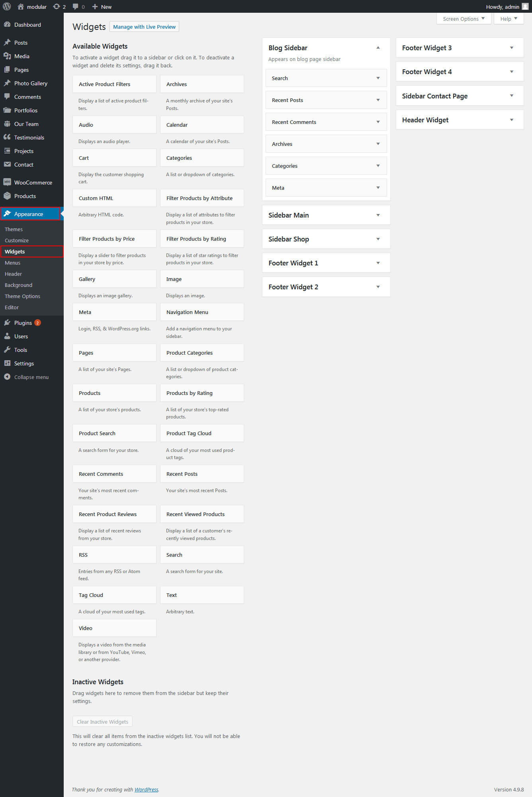The height and width of the screenshot is (797, 532).
Task: Expand the Recent Posts widget in Blog Sidebar
Action: pyautogui.click(x=378, y=100)
